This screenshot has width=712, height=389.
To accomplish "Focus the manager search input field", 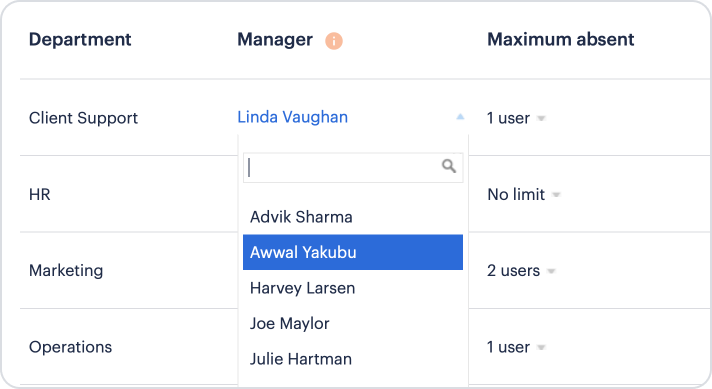I will click(353, 168).
